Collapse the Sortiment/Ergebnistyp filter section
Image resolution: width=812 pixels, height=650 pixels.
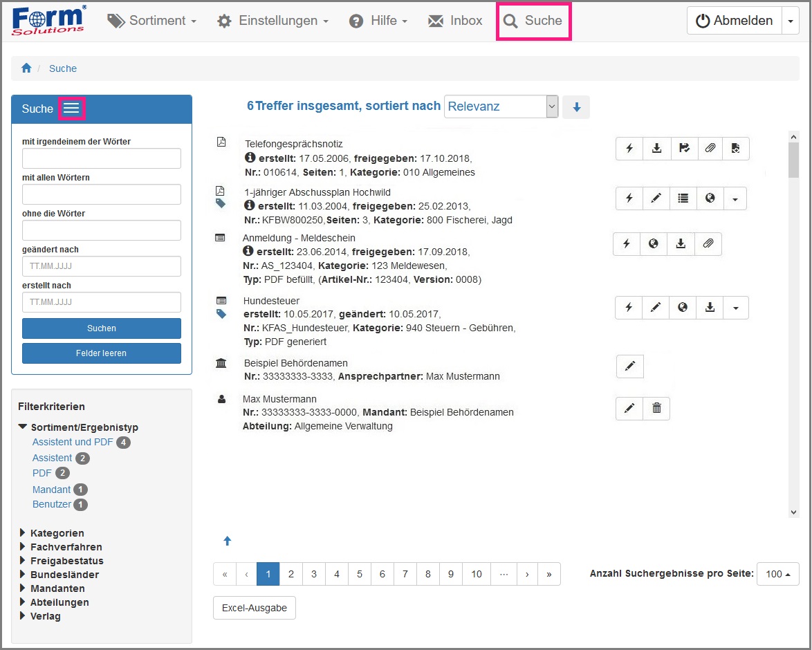click(24, 427)
